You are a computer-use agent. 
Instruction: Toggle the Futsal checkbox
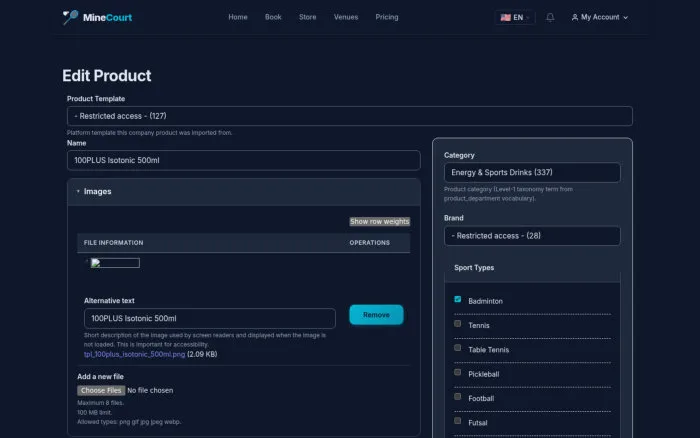pyautogui.click(x=458, y=421)
